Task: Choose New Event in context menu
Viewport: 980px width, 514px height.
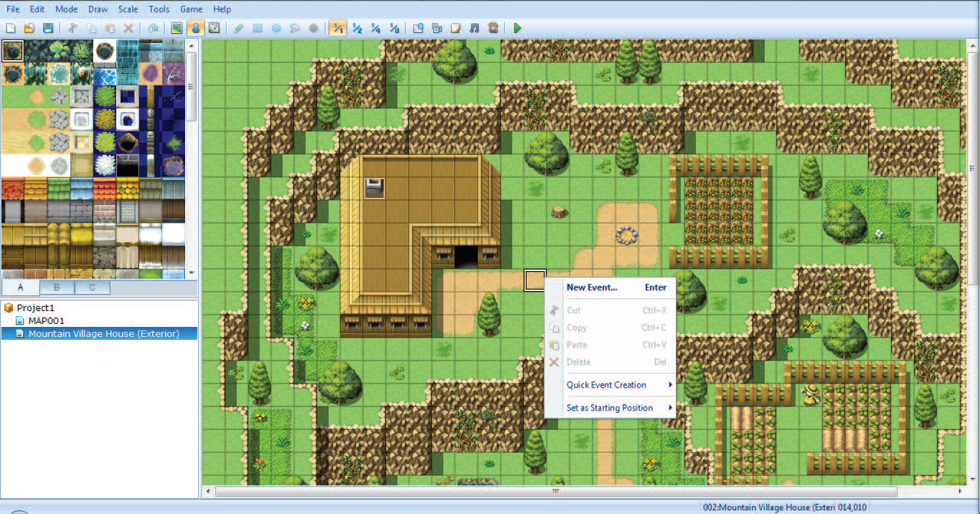Action: click(x=611, y=287)
